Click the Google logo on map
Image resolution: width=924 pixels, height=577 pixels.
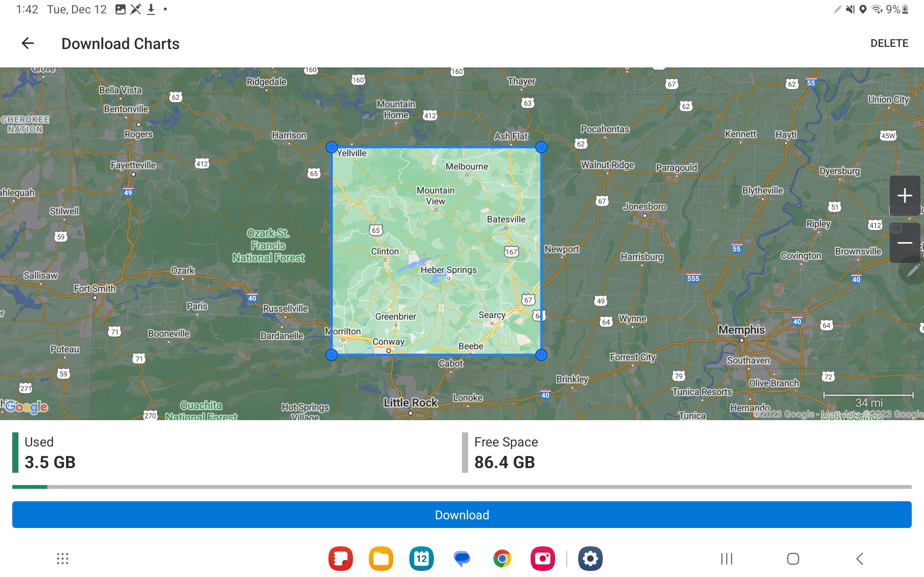coord(27,407)
